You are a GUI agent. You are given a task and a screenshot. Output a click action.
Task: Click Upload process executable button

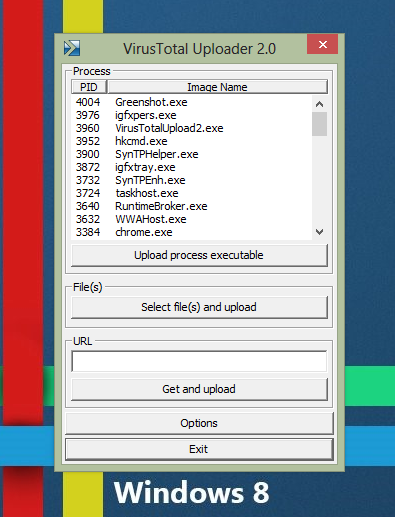point(199,255)
